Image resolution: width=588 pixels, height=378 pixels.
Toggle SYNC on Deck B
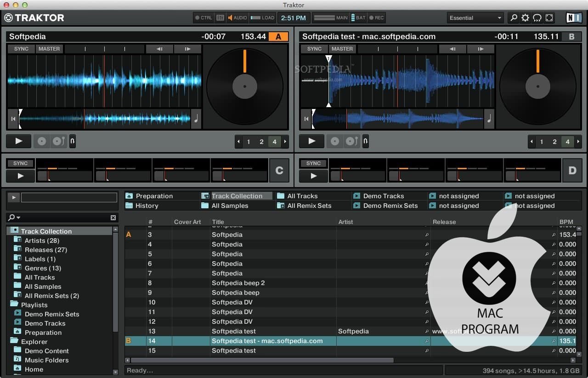pyautogui.click(x=314, y=49)
